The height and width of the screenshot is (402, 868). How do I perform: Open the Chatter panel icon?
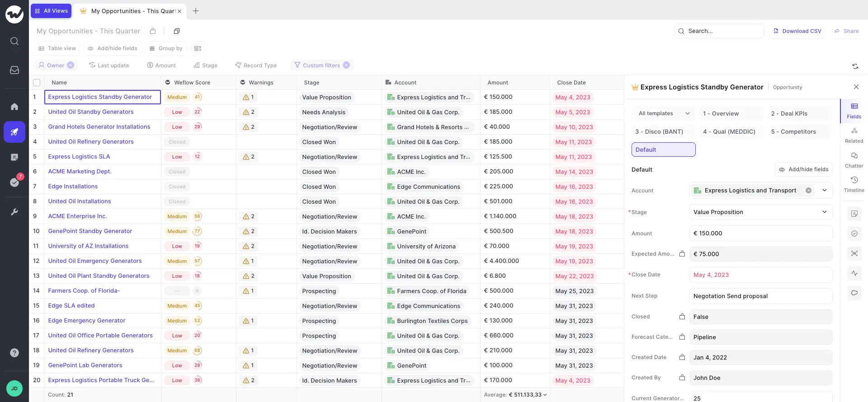click(x=854, y=160)
